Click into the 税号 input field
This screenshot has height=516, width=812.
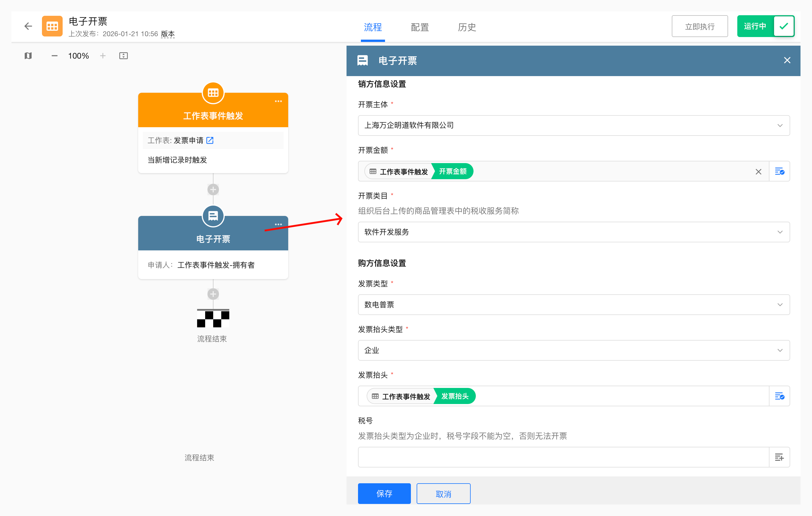563,457
